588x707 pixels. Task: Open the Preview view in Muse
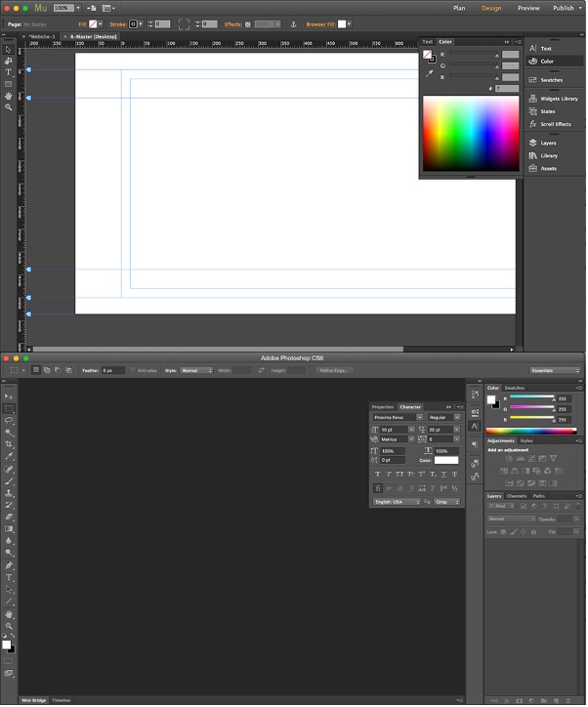pos(528,8)
